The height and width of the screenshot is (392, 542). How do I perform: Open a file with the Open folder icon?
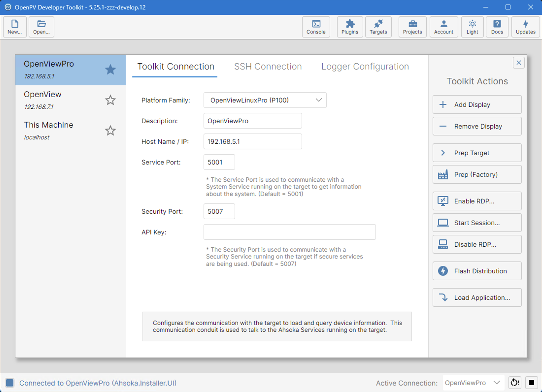(x=41, y=27)
